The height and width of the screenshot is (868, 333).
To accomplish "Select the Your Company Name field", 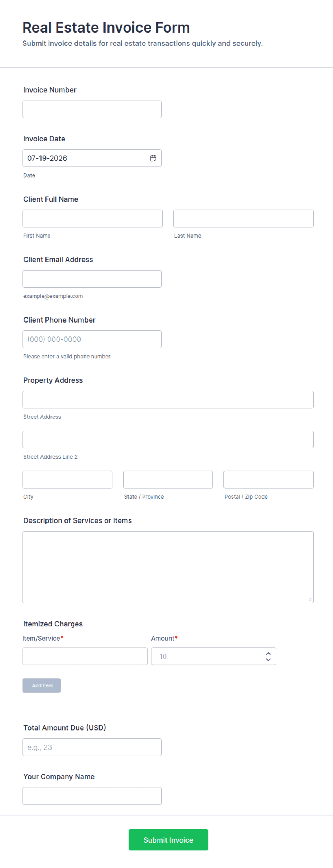I will pyautogui.click(x=92, y=796).
